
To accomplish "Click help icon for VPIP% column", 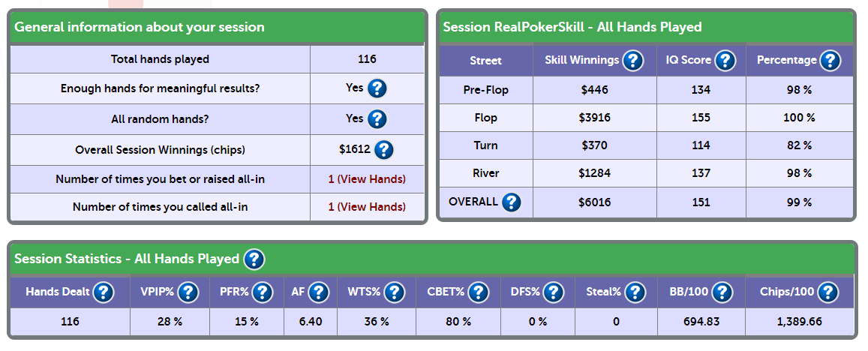I will tap(188, 292).
